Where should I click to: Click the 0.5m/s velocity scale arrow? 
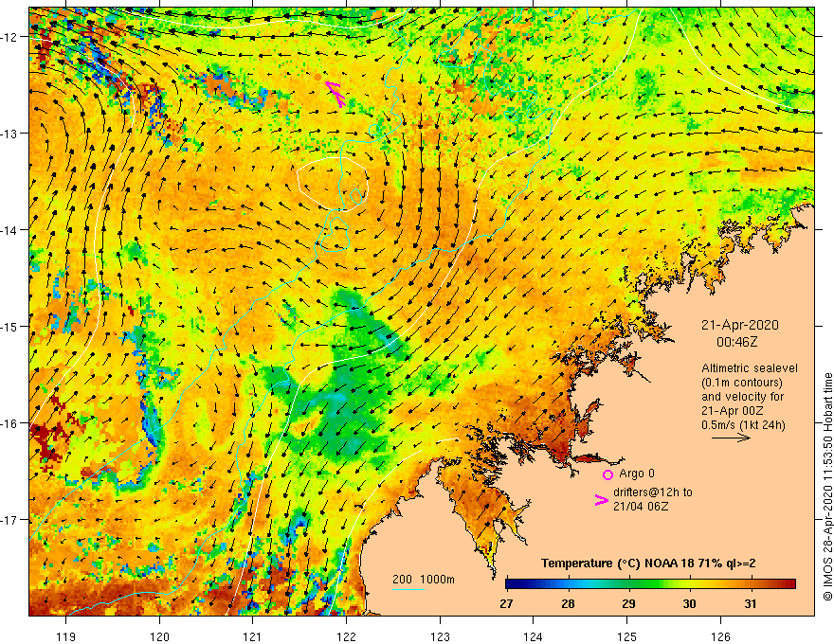click(x=731, y=438)
